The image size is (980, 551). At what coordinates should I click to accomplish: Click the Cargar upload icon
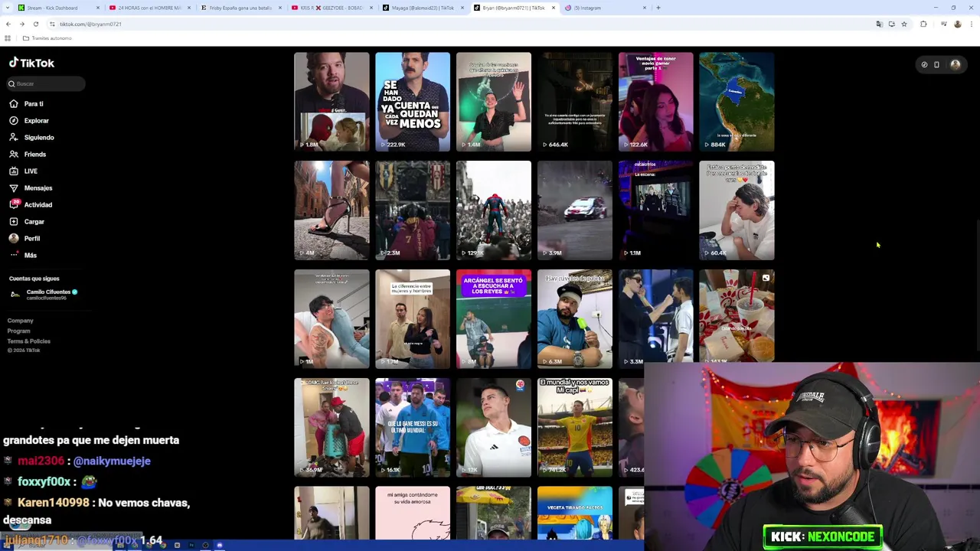click(x=14, y=222)
